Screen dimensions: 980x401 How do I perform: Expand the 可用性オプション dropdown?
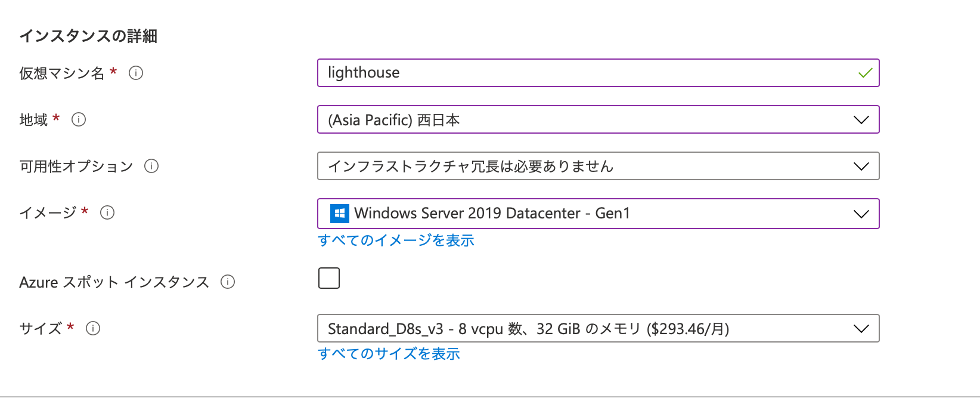pyautogui.click(x=598, y=166)
